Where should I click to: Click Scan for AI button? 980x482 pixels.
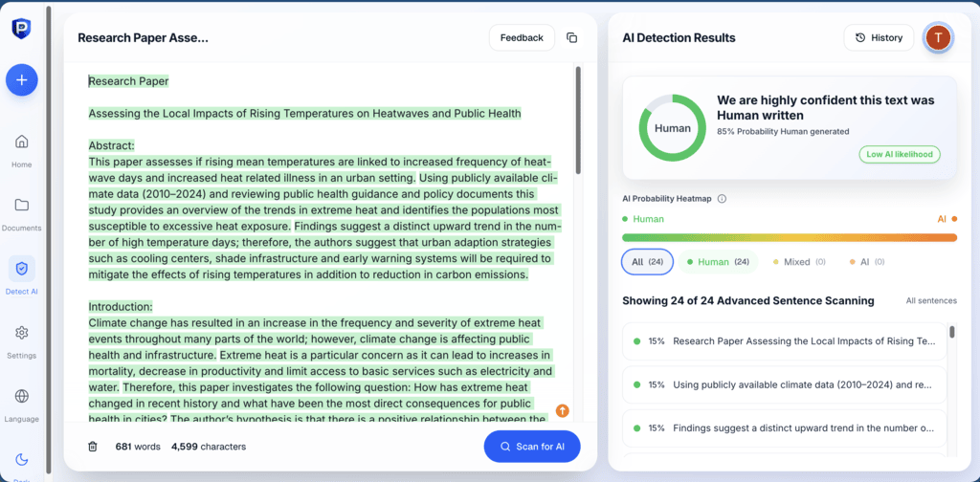(x=532, y=447)
